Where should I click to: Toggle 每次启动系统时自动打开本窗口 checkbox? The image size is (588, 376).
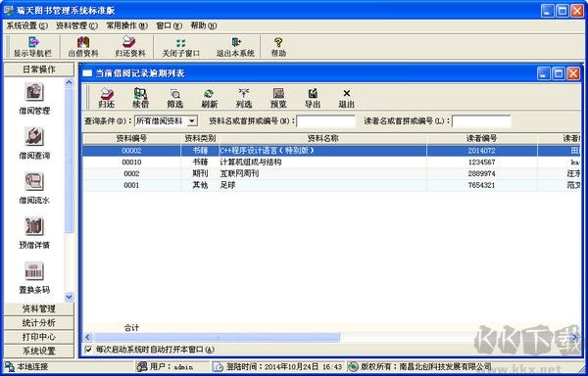(88, 350)
